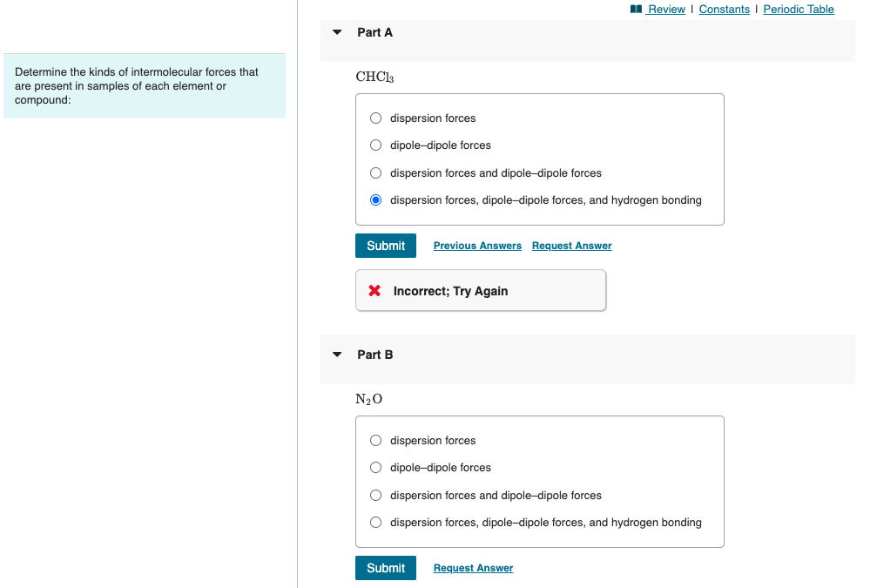Collapse the Part A section
Screen dimensions: 870x588
click(337, 32)
